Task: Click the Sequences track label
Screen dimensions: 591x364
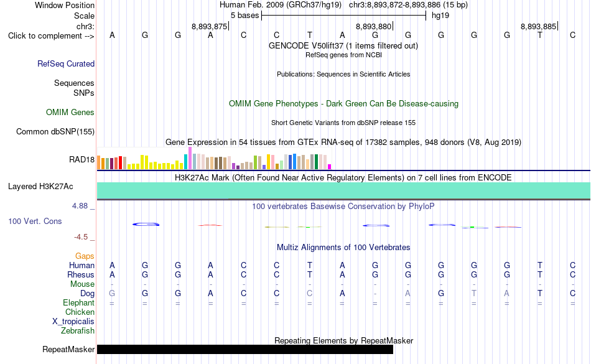Action: [74, 83]
